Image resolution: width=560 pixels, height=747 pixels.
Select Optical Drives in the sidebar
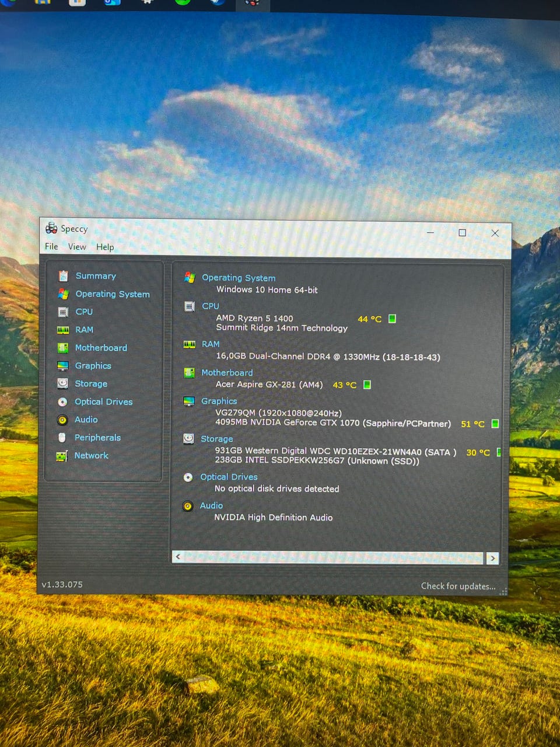point(103,402)
